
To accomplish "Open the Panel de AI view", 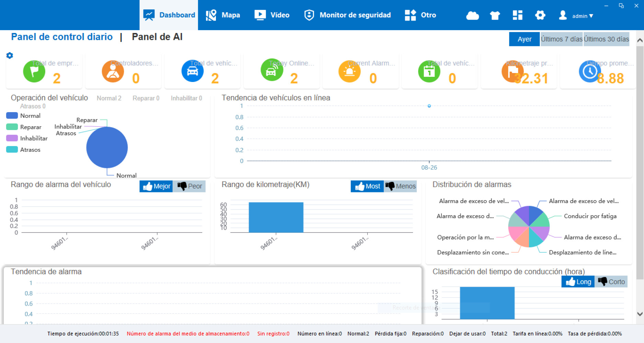I will click(x=157, y=37).
